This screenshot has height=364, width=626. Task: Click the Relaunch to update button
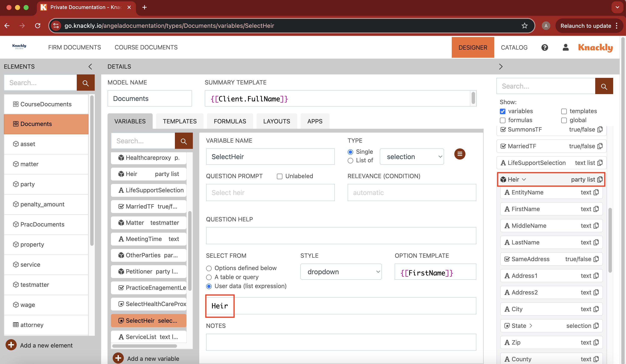coord(586,26)
